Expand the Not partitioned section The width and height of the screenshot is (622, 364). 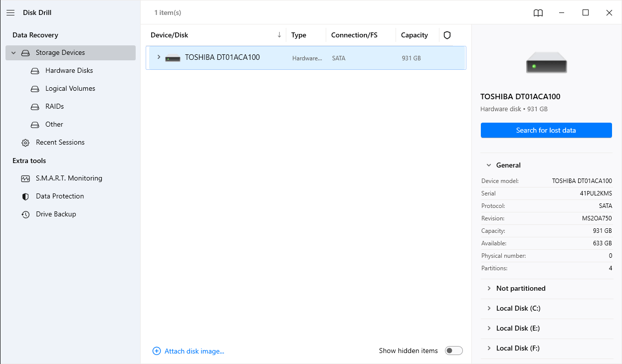pyautogui.click(x=489, y=288)
